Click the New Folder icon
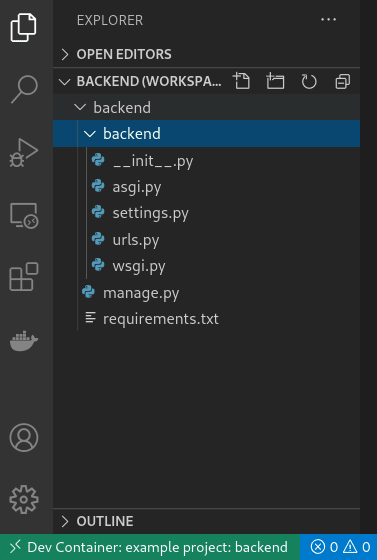Viewport: 377px width, 560px height. (275, 81)
